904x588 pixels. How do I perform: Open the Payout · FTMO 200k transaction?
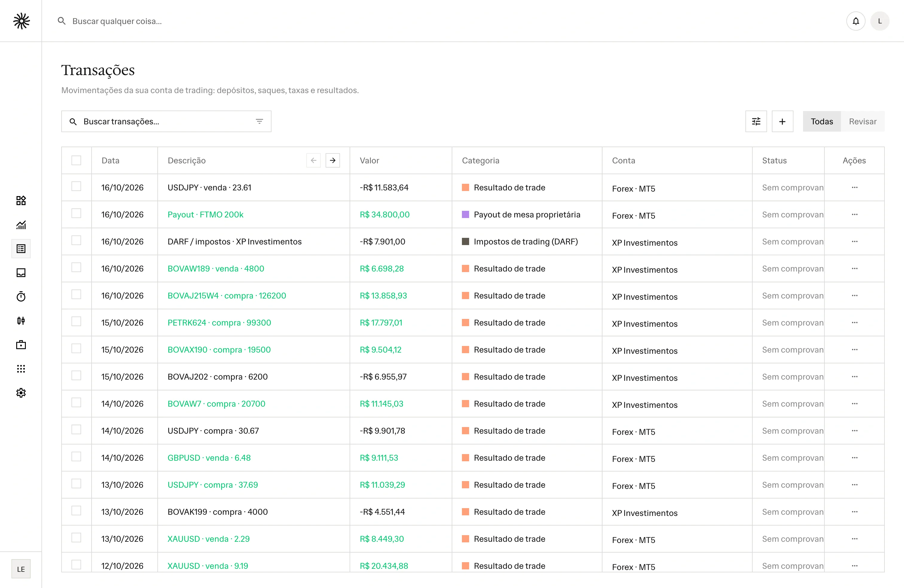coord(205,214)
